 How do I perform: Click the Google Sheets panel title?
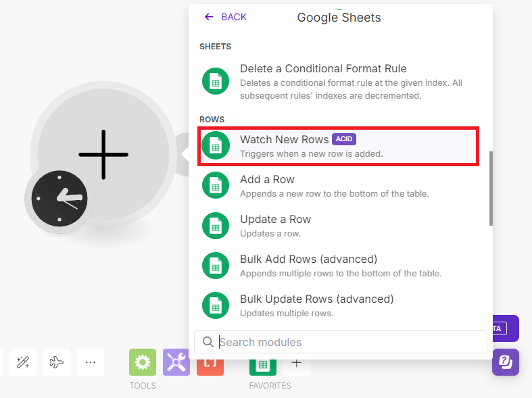coord(339,18)
